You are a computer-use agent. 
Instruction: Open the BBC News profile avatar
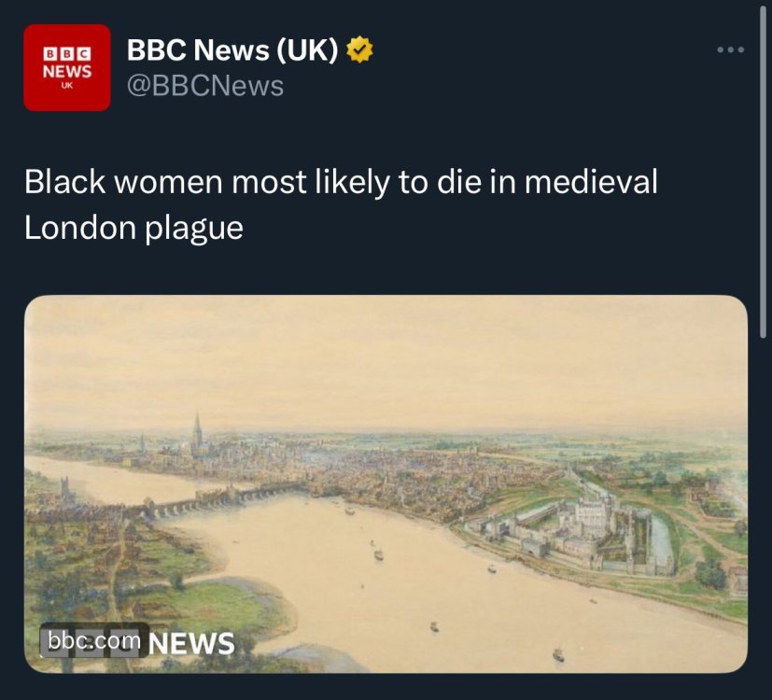point(66,67)
